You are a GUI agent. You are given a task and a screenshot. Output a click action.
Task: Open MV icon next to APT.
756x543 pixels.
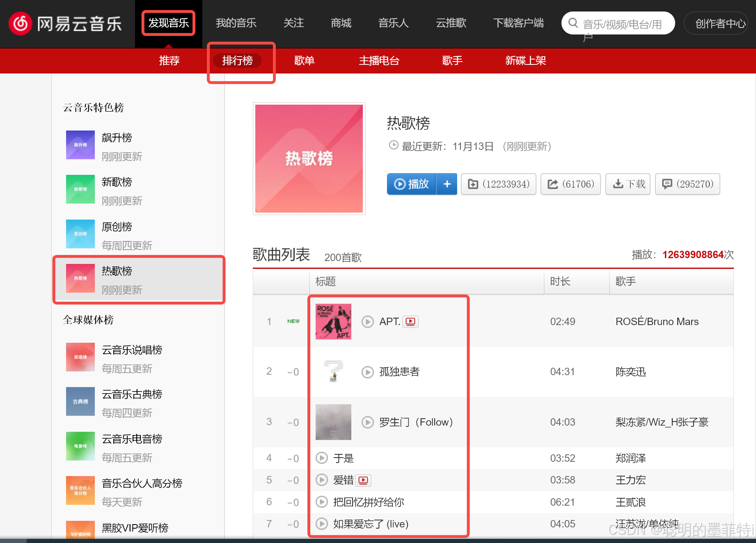[410, 321]
